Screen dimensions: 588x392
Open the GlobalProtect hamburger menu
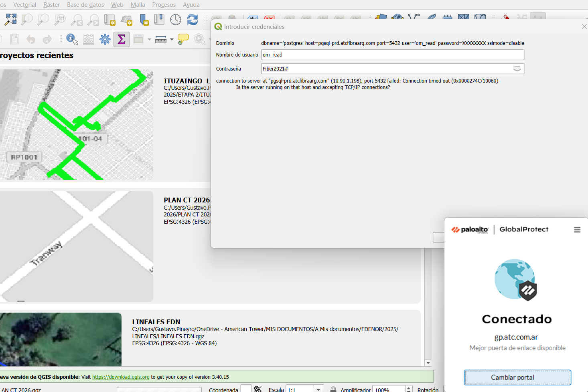[x=577, y=230]
